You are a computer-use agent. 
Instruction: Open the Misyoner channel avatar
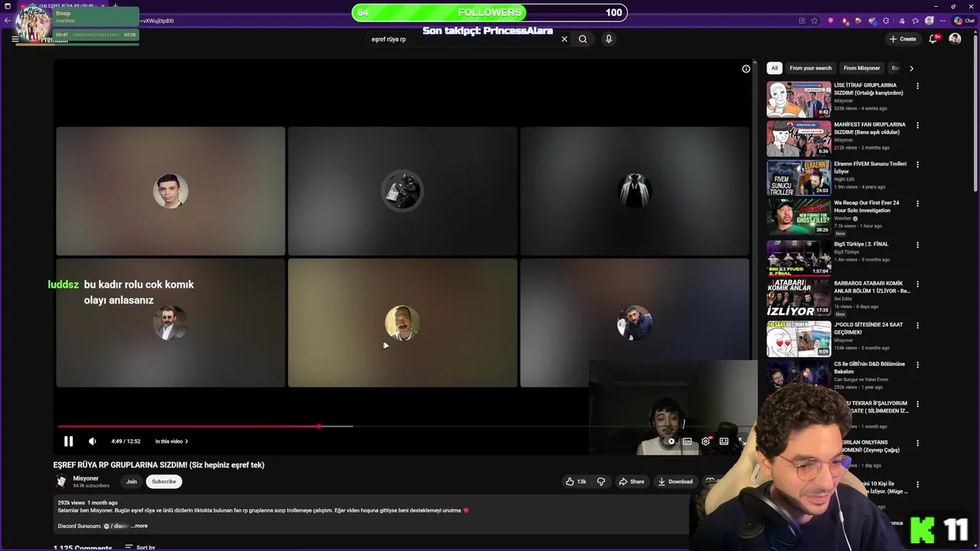pyautogui.click(x=61, y=481)
